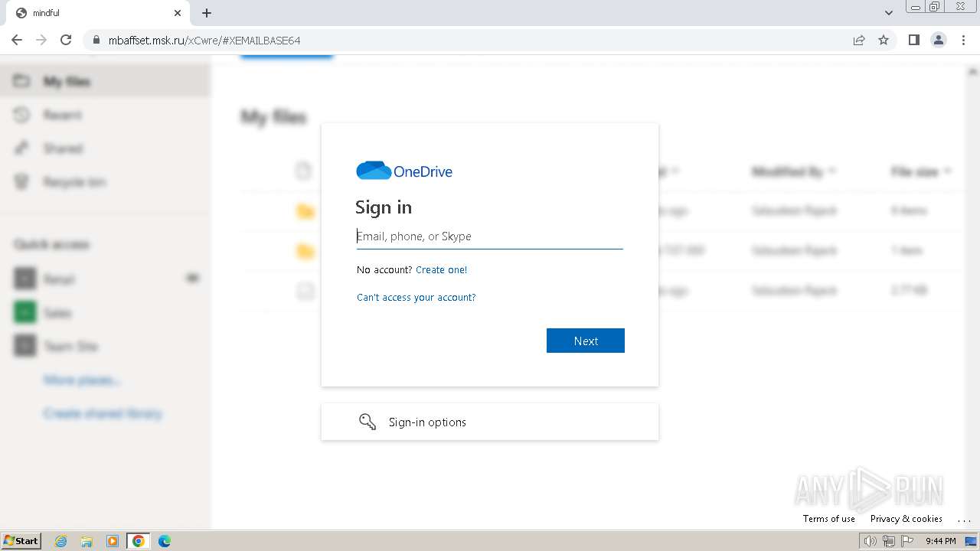The height and width of the screenshot is (551, 980).
Task: Bookmark this page with star icon
Action: coord(884,40)
